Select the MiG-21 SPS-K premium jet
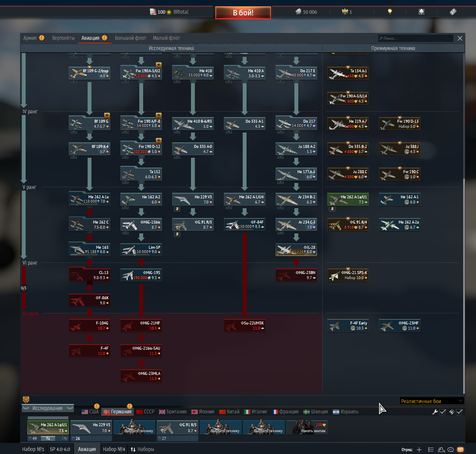This screenshot has height=454, width=476. [348, 275]
